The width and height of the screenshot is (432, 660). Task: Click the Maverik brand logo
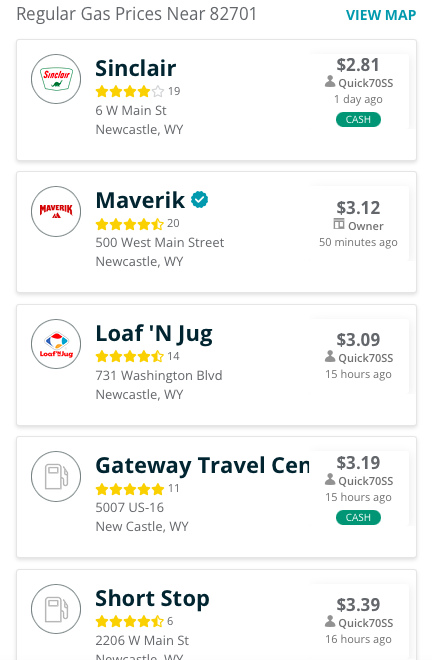[56, 211]
